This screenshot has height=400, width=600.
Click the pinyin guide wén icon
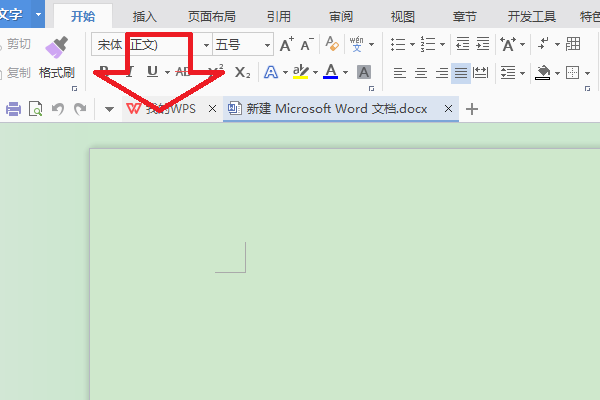[356, 44]
